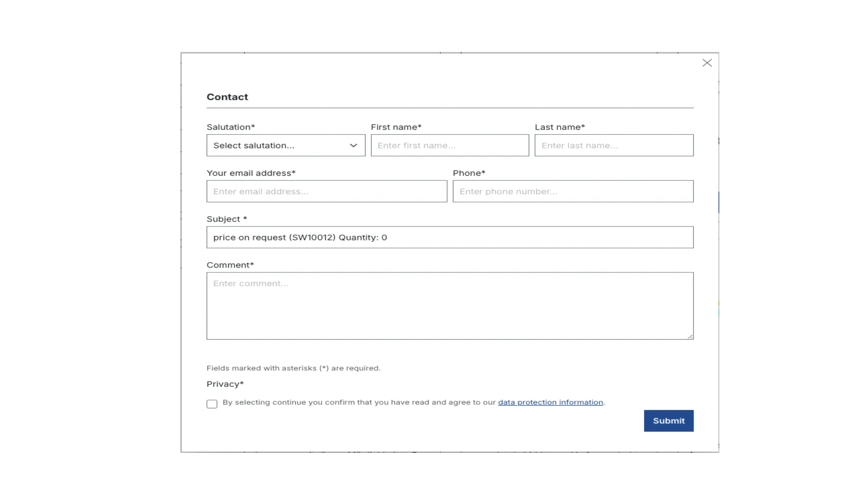The image size is (868, 488).
Task: Click the comment box resize grip
Action: click(690, 336)
